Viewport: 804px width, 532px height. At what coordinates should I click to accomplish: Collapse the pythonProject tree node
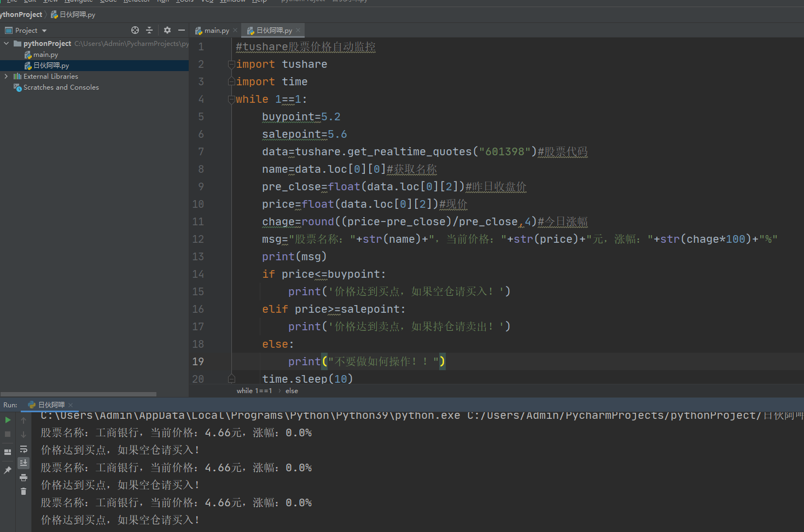point(6,44)
